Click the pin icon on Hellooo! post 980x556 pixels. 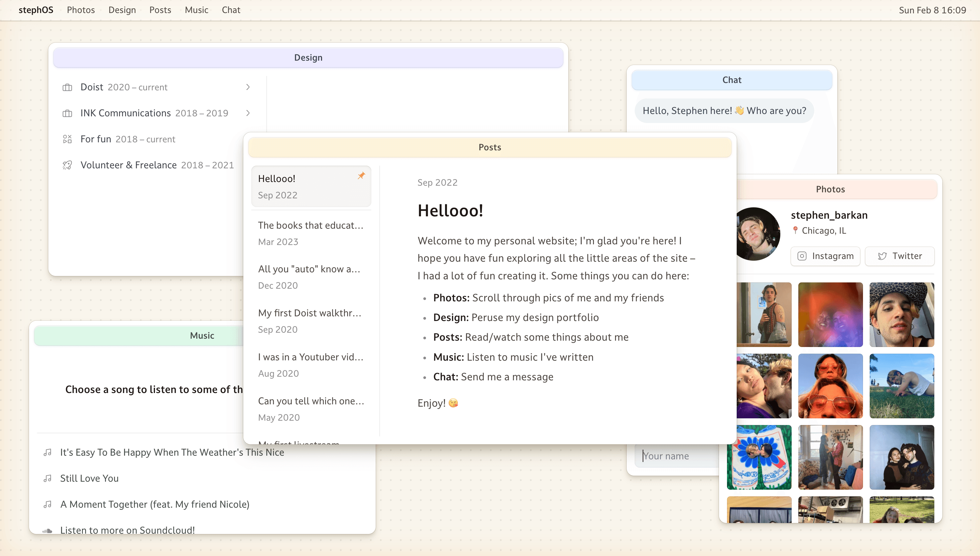[x=361, y=176]
